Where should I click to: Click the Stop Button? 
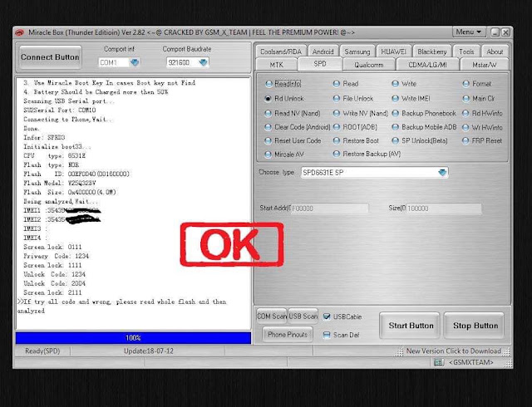point(475,326)
